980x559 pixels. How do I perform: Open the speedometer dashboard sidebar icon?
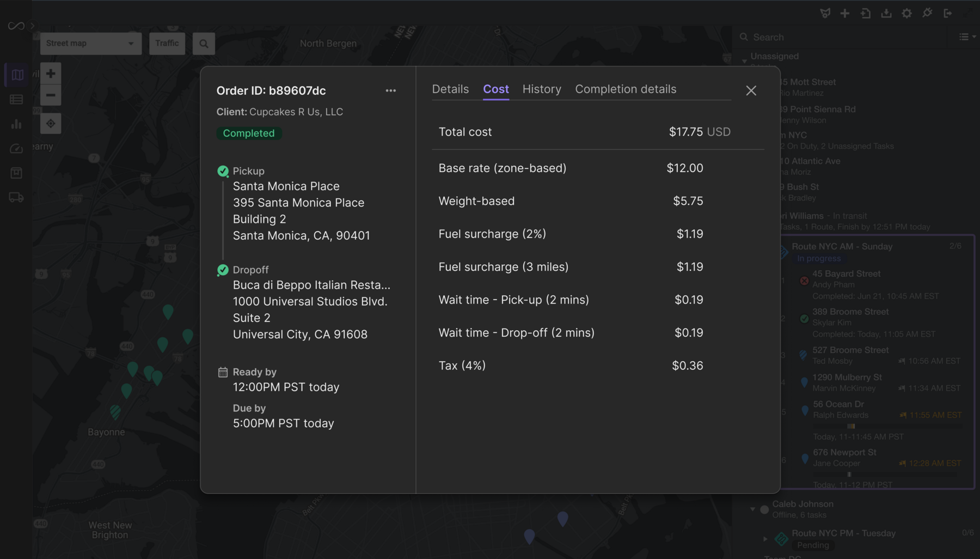point(16,149)
